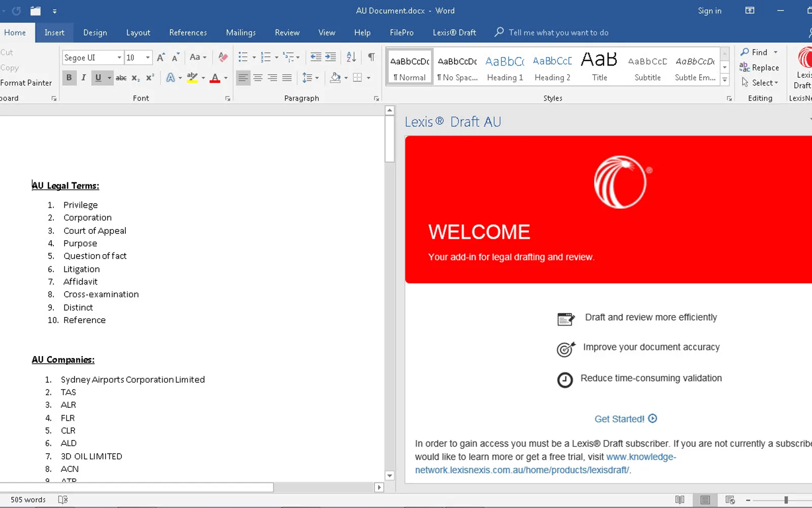Open line spacing dropdown
This screenshot has width=812, height=508.
click(310, 78)
